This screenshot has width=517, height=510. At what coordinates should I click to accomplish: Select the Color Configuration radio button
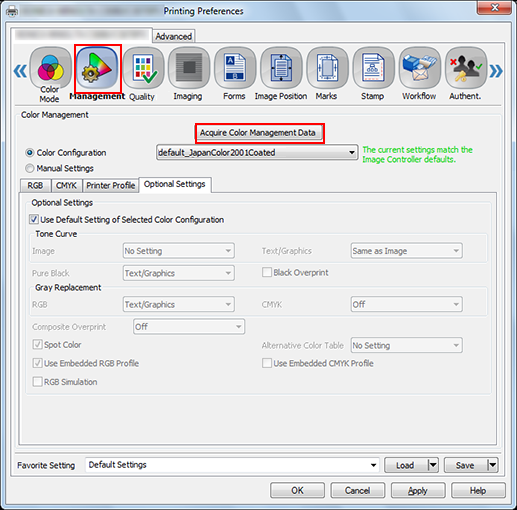(x=30, y=153)
